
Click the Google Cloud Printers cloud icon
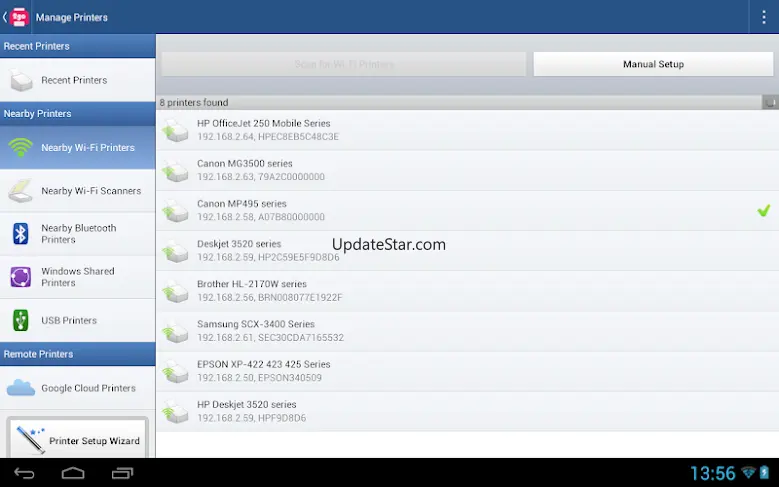tap(21, 388)
